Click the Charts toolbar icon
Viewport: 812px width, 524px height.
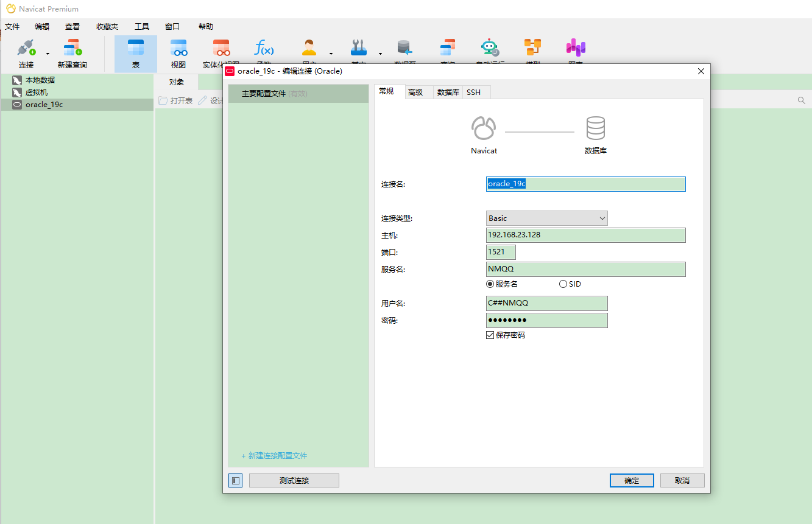[x=576, y=48]
